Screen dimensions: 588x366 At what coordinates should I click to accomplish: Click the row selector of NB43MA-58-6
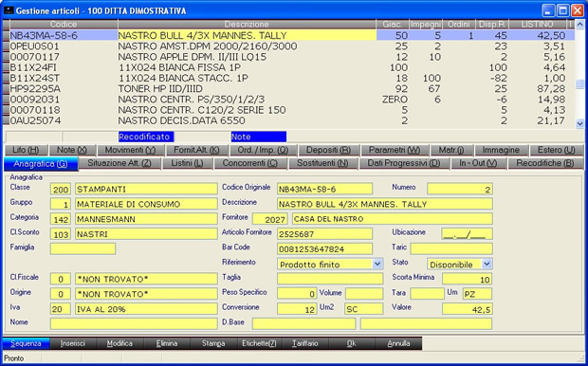tap(6, 36)
